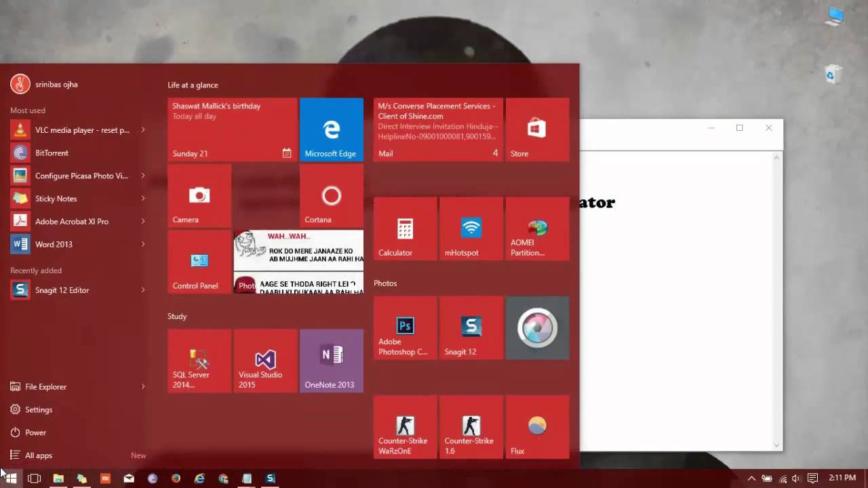Open SQL Server 2014 tile
The width and height of the screenshot is (868, 488).
pyautogui.click(x=199, y=361)
